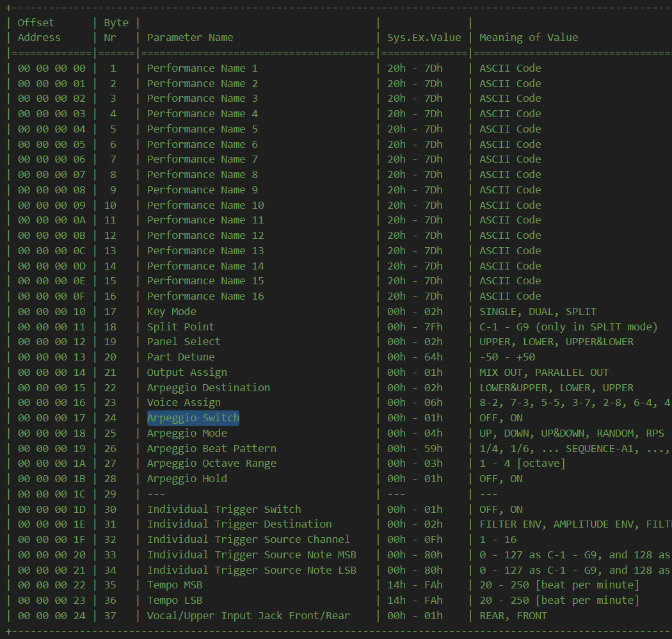Click the highlighted Arpeggio Switch text
Screen dimensions: 672x639
point(193,418)
